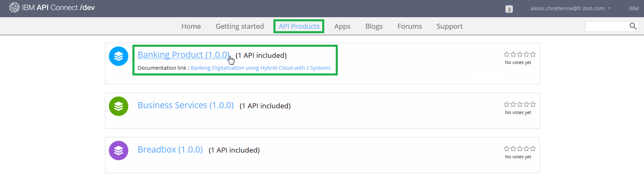Rate Banking Product with fifth star
644x178 pixels.
pos(533,54)
